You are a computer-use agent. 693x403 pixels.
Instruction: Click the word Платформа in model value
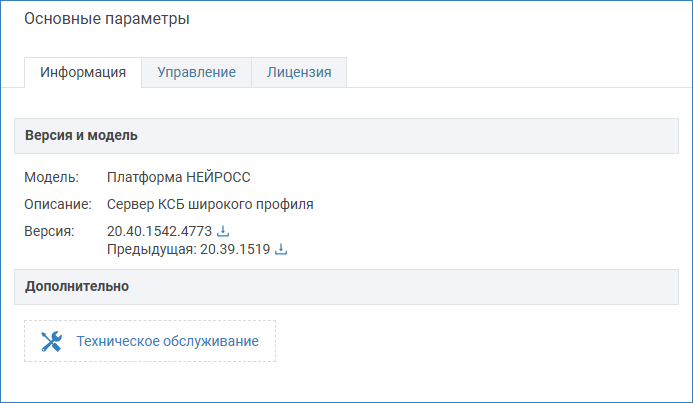point(145,177)
